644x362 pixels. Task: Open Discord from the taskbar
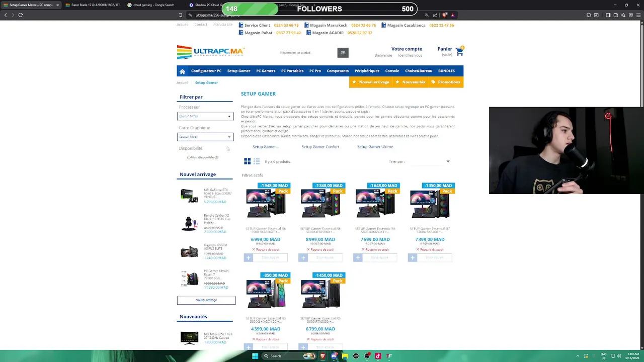pyautogui.click(x=334, y=356)
